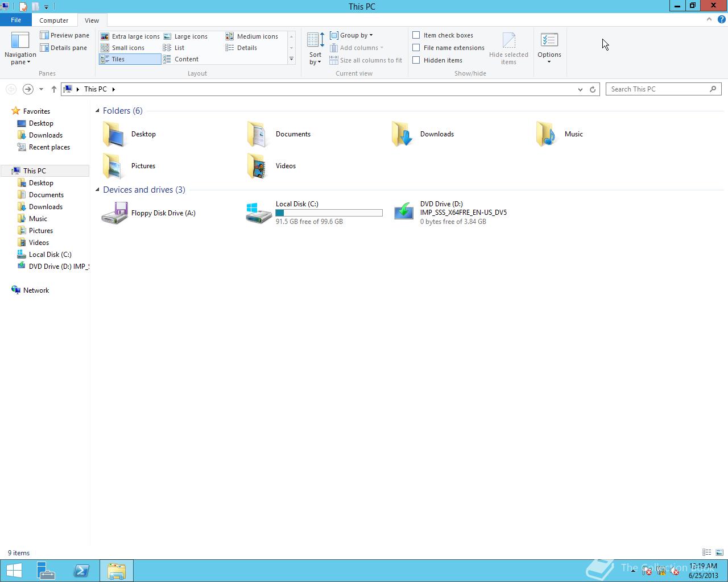The height and width of the screenshot is (582, 728).
Task: Switch to the Computer ribbon tab
Action: click(x=54, y=20)
